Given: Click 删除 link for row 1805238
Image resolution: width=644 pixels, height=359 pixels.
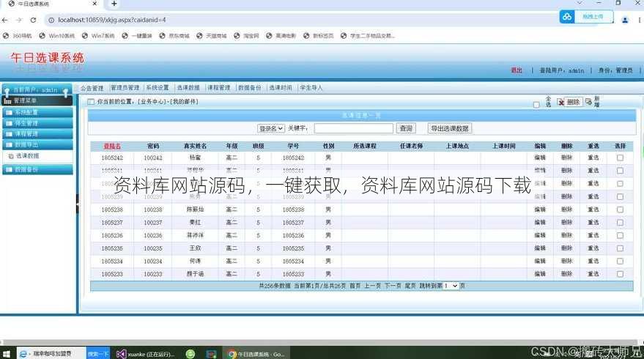Looking at the screenshot, I should pos(567,210).
